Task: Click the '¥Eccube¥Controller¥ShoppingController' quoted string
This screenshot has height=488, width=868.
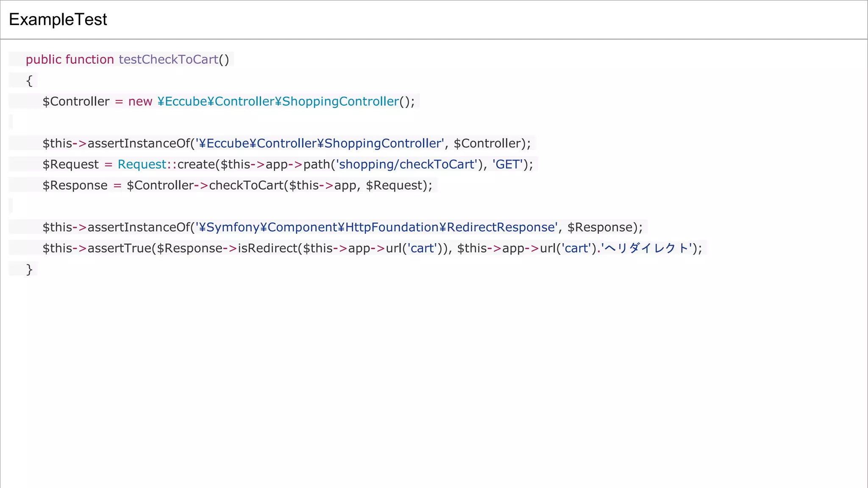Action: 320,143
